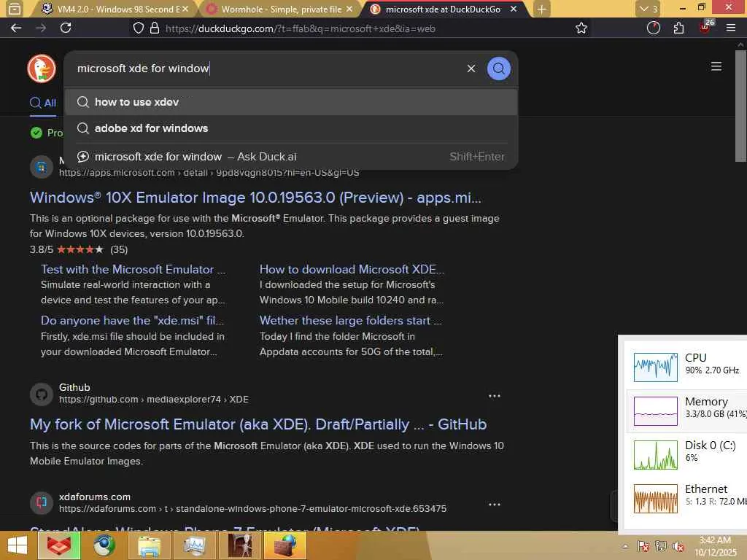Image resolution: width=747 pixels, height=560 pixels.
Task: Open 'Do anyone have the xde.msi' sublink
Action: click(132, 321)
